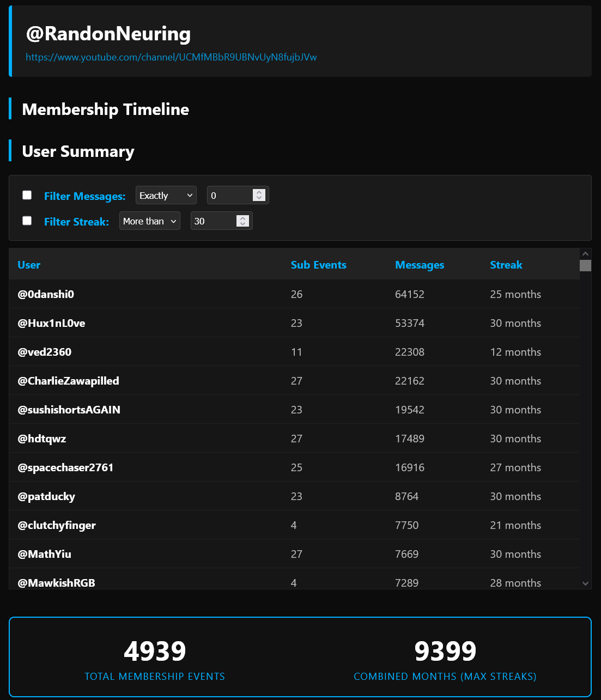Click the 21 months streak cell
The width and height of the screenshot is (601, 700).
pyautogui.click(x=515, y=525)
